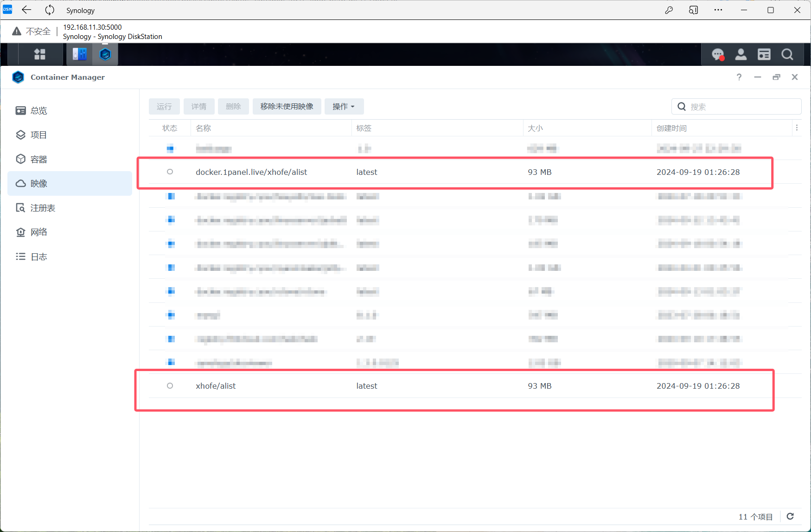The height and width of the screenshot is (532, 811).
Task: Click 移除未使用映像 button
Action: coord(287,106)
